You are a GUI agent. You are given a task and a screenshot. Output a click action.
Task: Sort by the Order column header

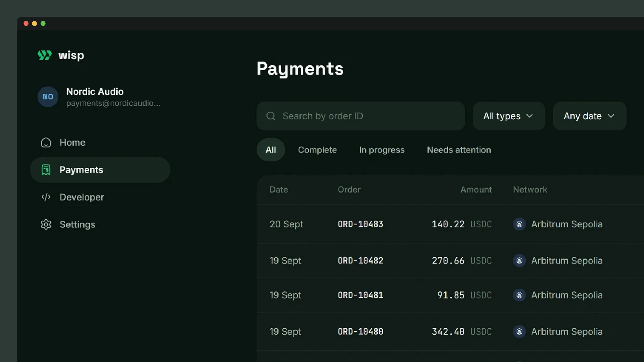coord(349,190)
